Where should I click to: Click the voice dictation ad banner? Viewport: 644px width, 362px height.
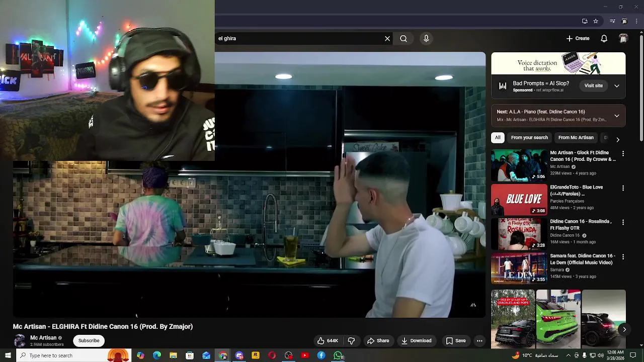pos(558,64)
